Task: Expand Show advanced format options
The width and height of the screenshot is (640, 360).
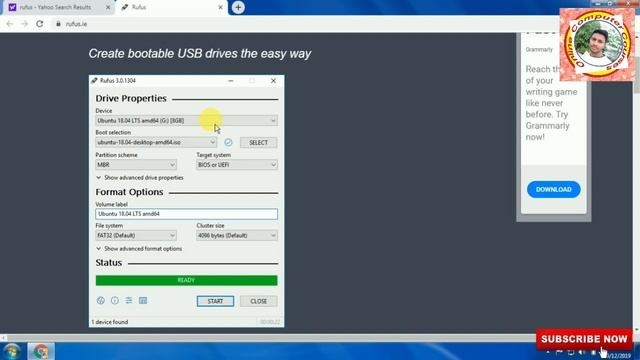Action: click(x=139, y=249)
